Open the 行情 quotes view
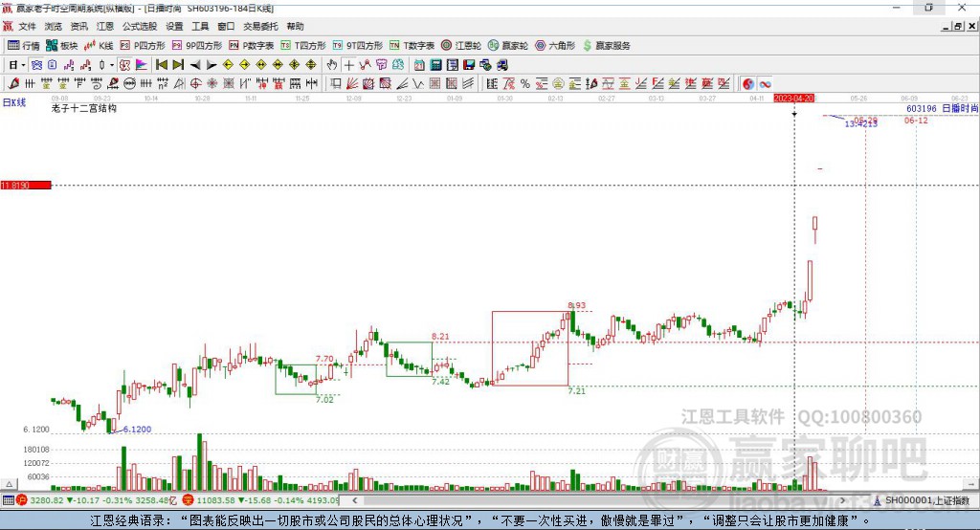 tap(24, 46)
